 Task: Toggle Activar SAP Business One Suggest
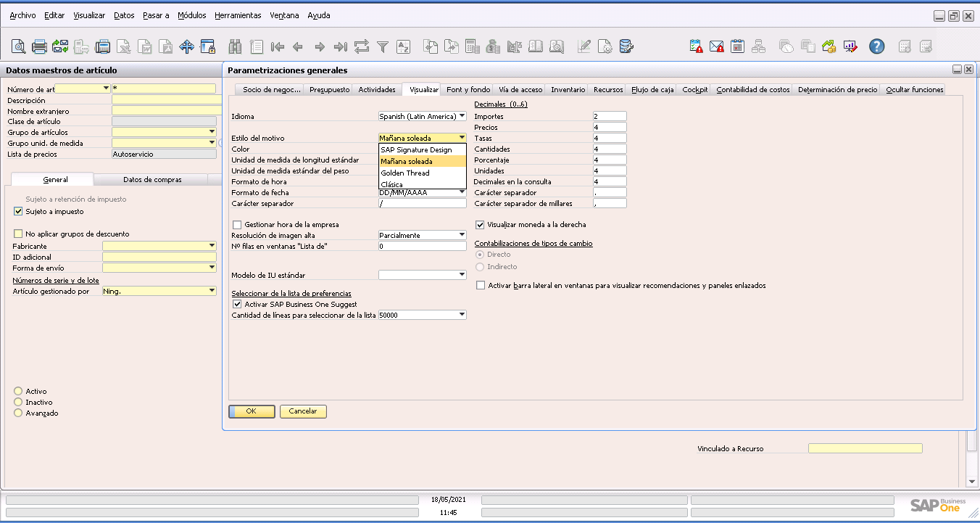237,305
